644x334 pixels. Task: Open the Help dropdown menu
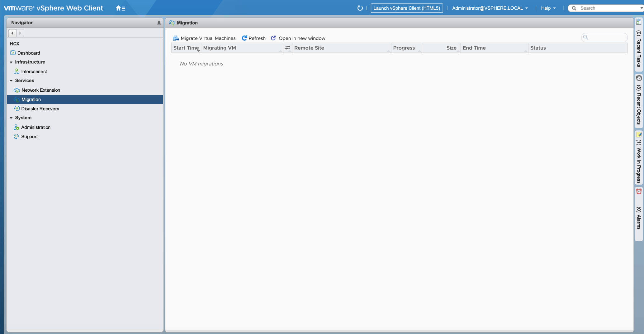548,8
